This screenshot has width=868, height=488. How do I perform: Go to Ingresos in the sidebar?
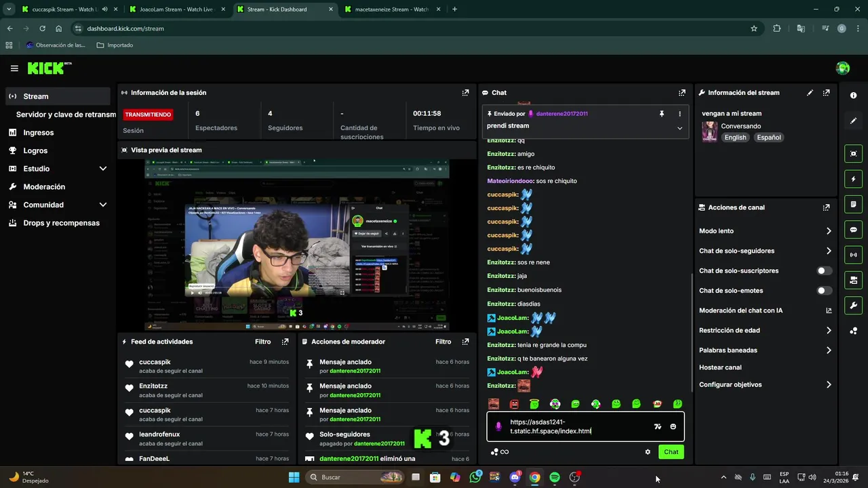pyautogui.click(x=58, y=133)
